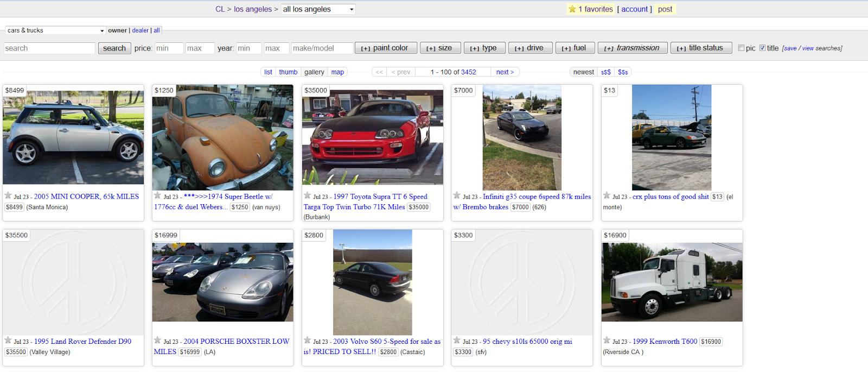
Task: Open 1999 Kenworth T600 title link
Action: (665, 341)
